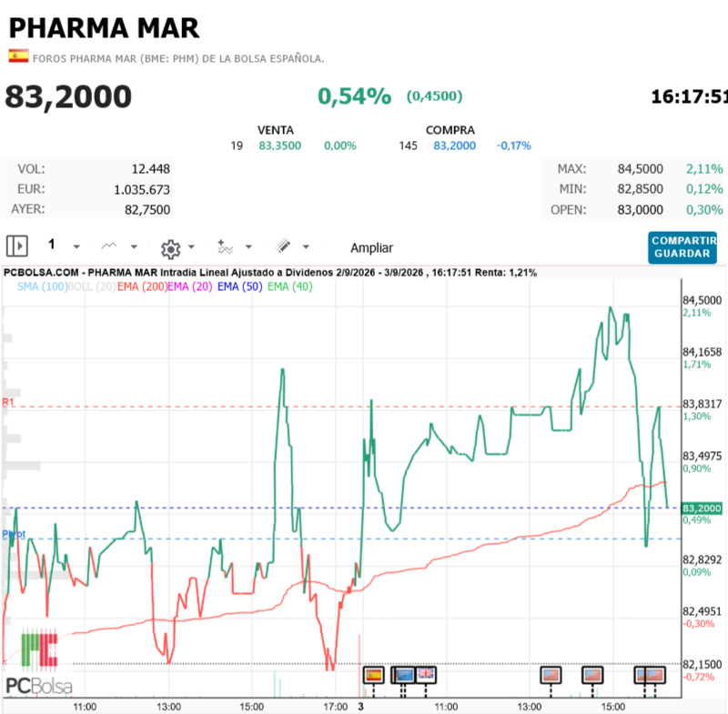Click the 83,8317 price axis label
Viewport: 728px width, 714px height.
pos(702,404)
